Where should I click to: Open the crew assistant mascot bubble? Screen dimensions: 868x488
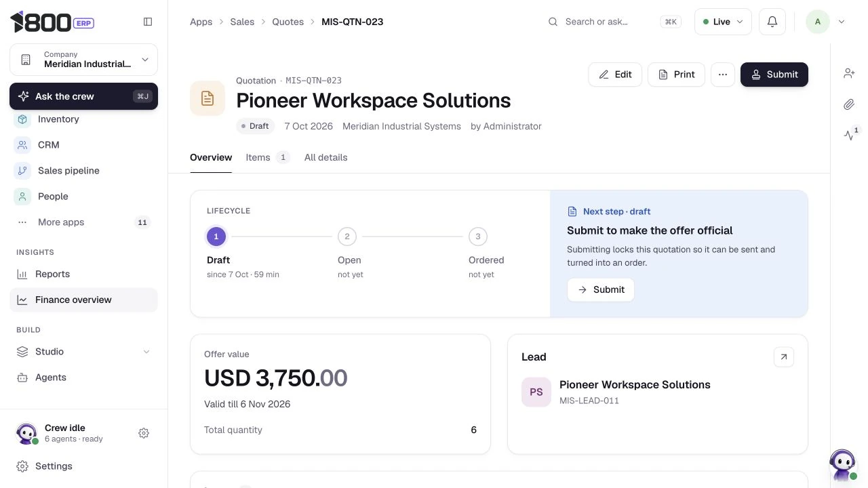tap(842, 465)
